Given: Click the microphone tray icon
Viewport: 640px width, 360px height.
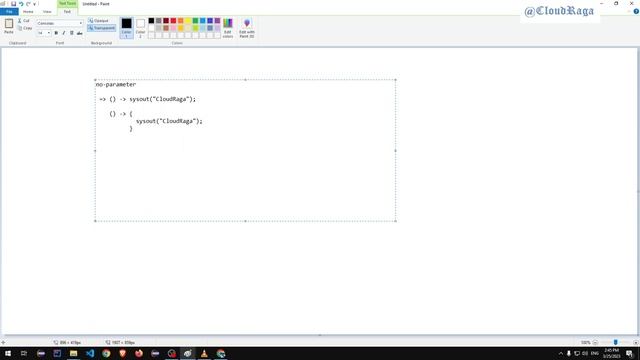Looking at the screenshot, I should tap(569, 353).
